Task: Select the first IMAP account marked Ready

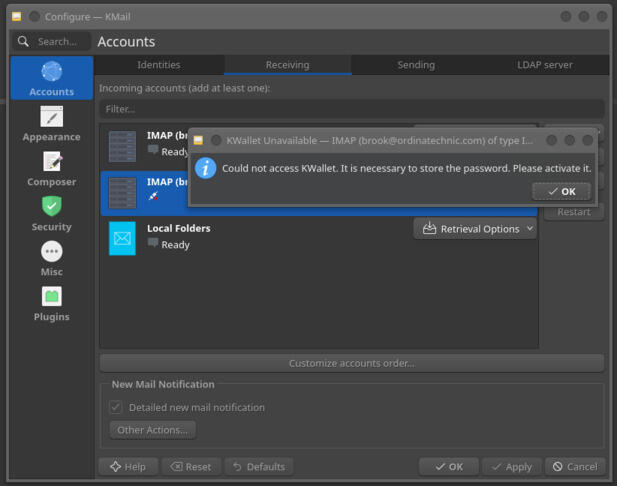Action: (x=144, y=146)
